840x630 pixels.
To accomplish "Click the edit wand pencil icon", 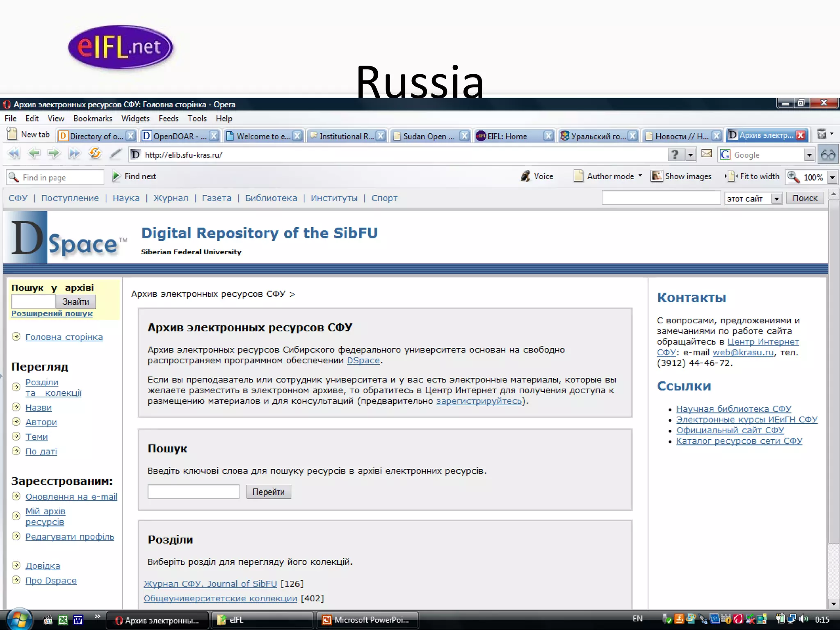I will [x=116, y=154].
